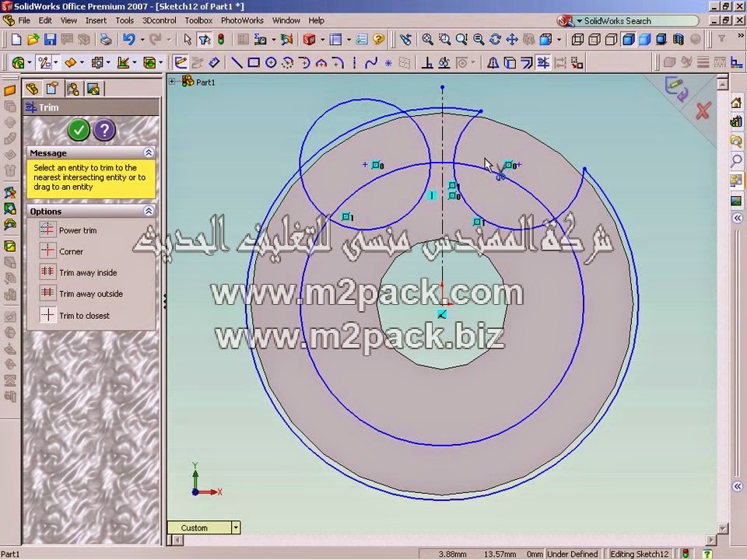Click the Rebuild traffic light icon
This screenshot has width=747, height=560.
click(x=221, y=40)
